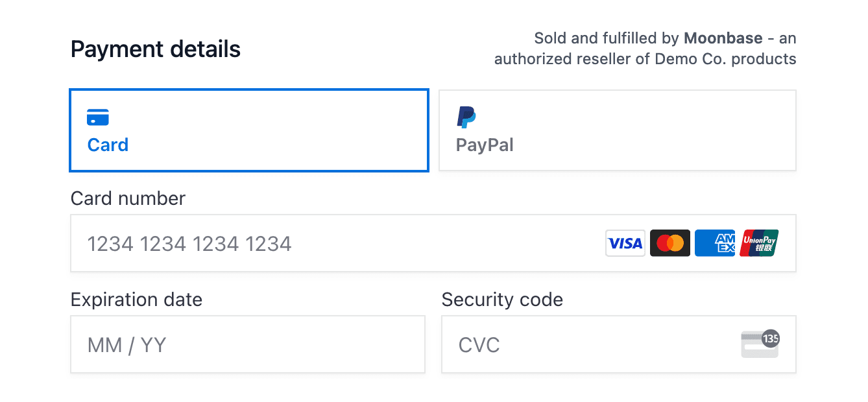Click the Card number field label

(x=128, y=198)
